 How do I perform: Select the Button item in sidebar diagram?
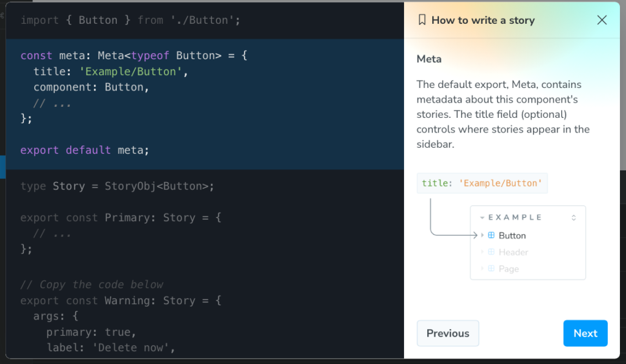[x=512, y=235]
